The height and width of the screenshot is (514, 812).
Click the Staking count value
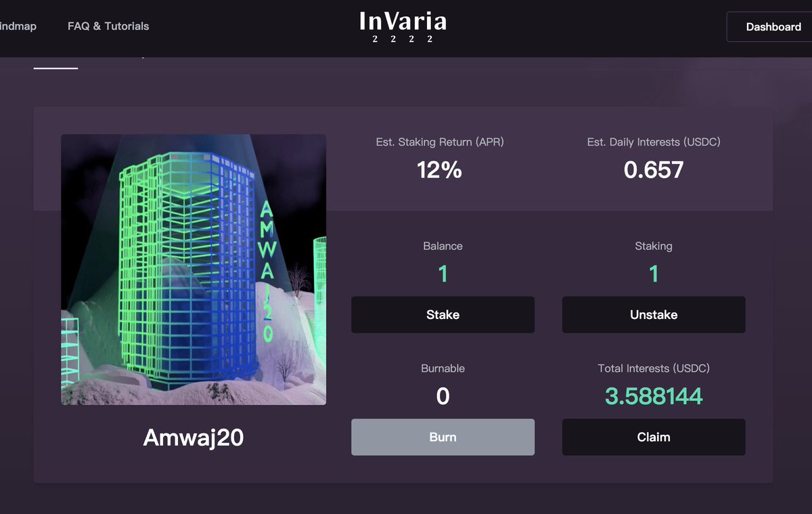(x=653, y=274)
